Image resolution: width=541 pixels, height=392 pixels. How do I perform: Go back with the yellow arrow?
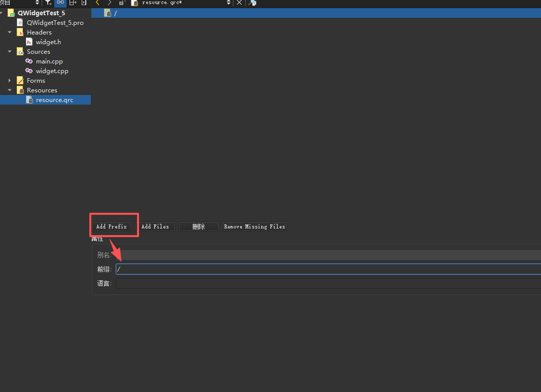(x=97, y=3)
